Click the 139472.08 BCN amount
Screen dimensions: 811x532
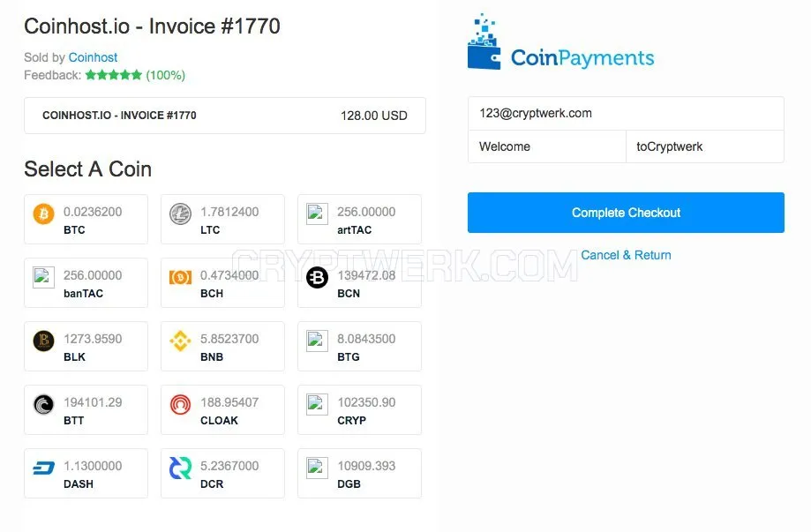coord(366,275)
